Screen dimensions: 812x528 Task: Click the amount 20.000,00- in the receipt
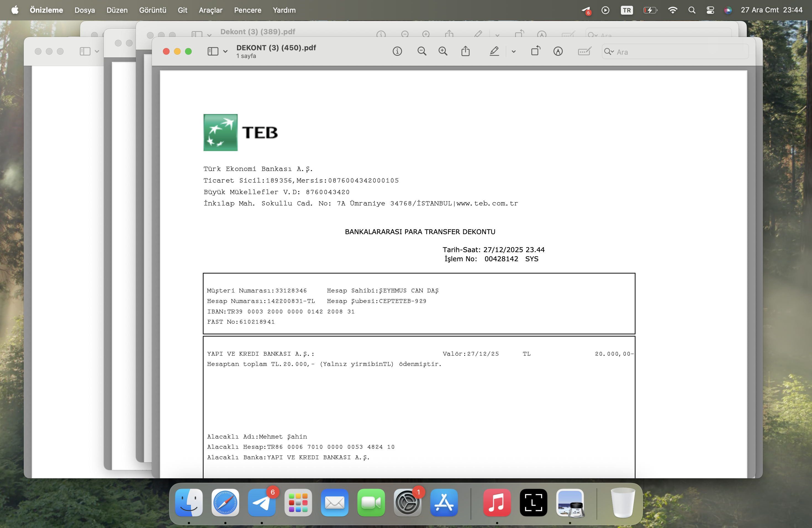pyautogui.click(x=614, y=354)
